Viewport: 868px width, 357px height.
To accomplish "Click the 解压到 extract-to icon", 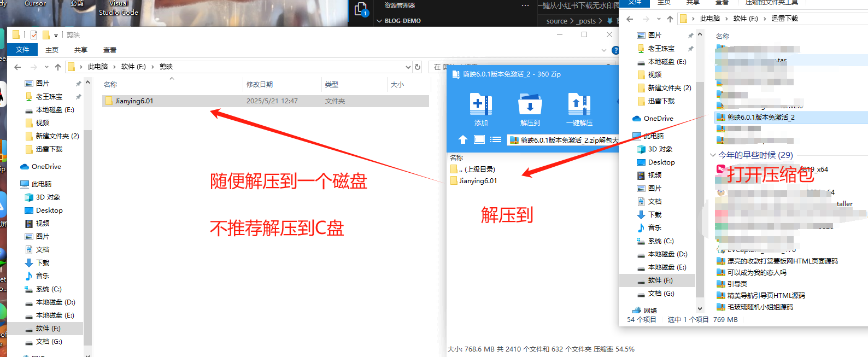I will click(530, 109).
